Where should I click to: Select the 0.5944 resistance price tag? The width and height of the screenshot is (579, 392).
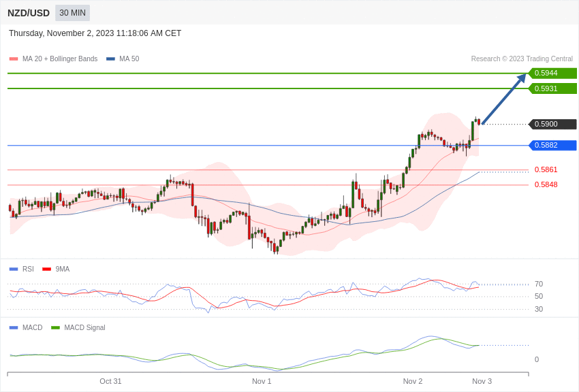tap(552, 73)
